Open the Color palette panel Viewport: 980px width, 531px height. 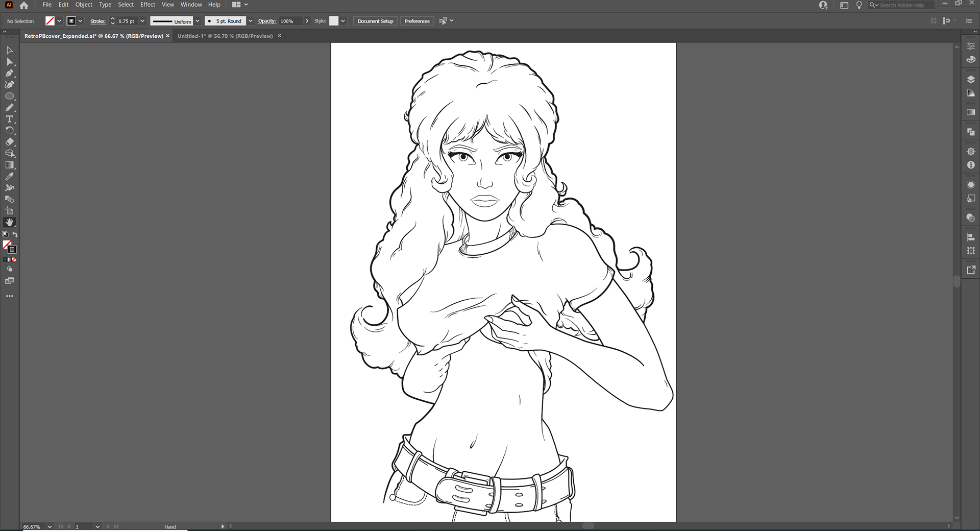(x=971, y=60)
